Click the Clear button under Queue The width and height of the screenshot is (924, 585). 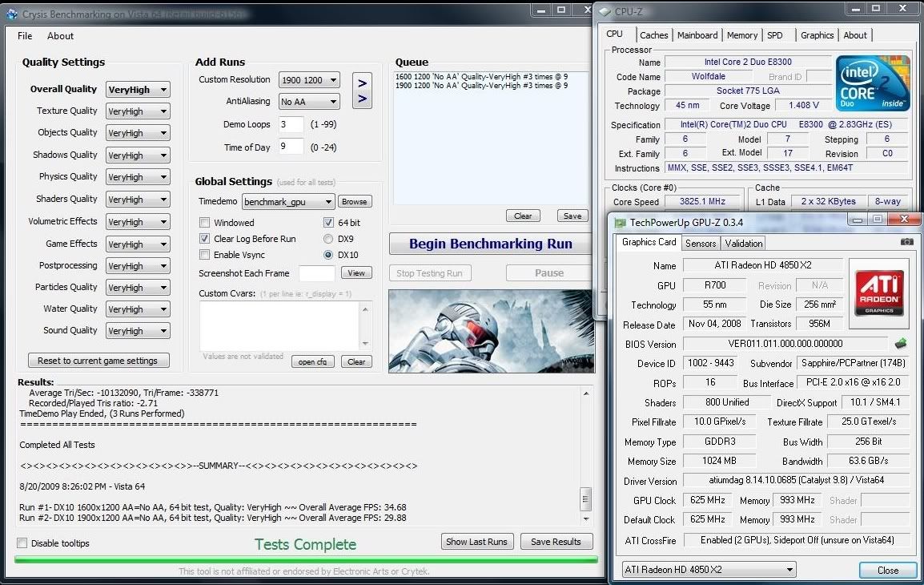click(x=523, y=216)
